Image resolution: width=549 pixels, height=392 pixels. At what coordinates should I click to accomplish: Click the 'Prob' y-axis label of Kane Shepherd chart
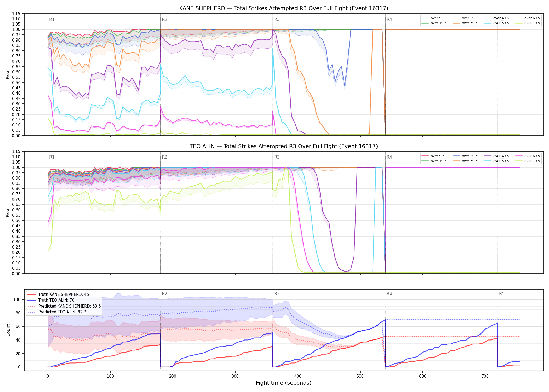point(8,75)
